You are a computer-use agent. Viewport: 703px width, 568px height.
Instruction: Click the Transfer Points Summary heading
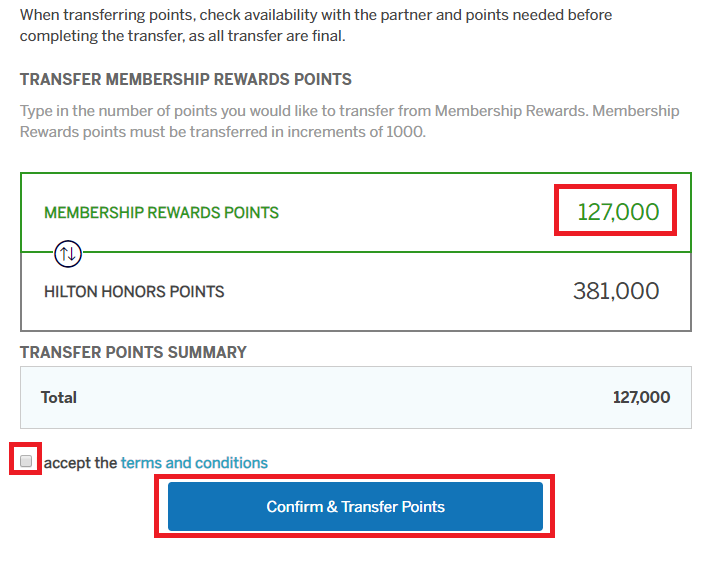coord(133,352)
